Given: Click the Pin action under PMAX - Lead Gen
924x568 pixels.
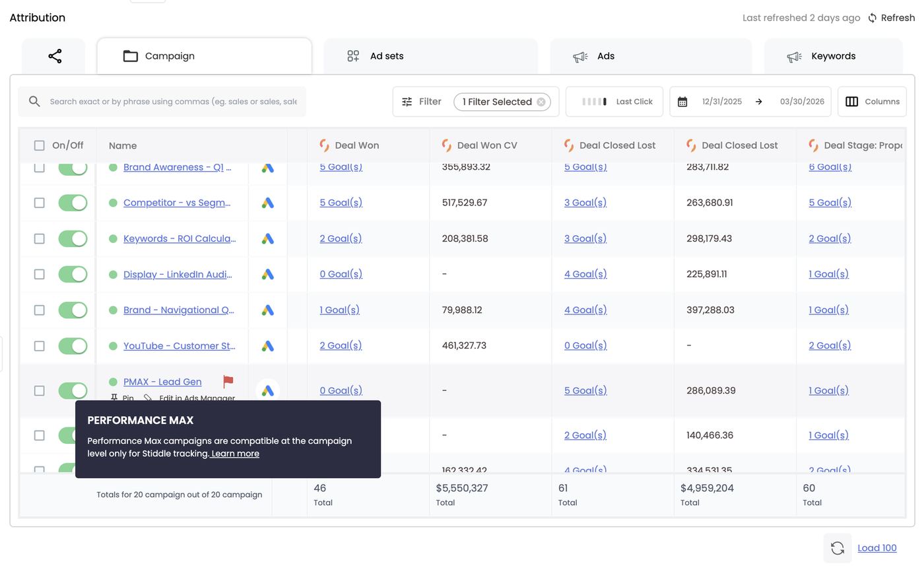Looking at the screenshot, I should pyautogui.click(x=122, y=398).
